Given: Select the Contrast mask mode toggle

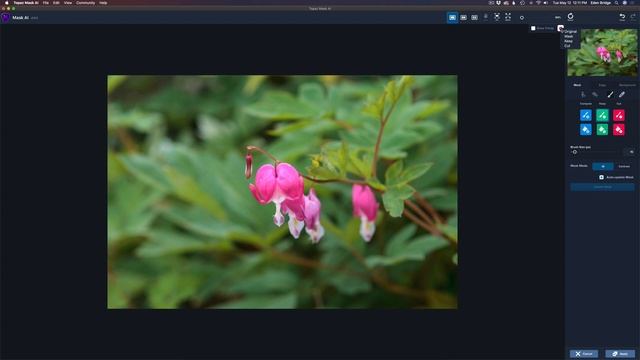Looking at the screenshot, I should (624, 166).
